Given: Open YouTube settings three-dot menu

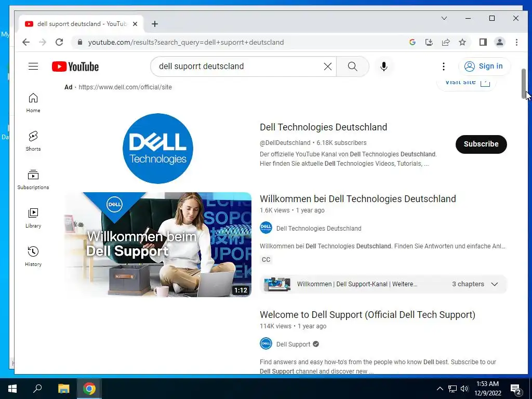Looking at the screenshot, I should [x=444, y=66].
